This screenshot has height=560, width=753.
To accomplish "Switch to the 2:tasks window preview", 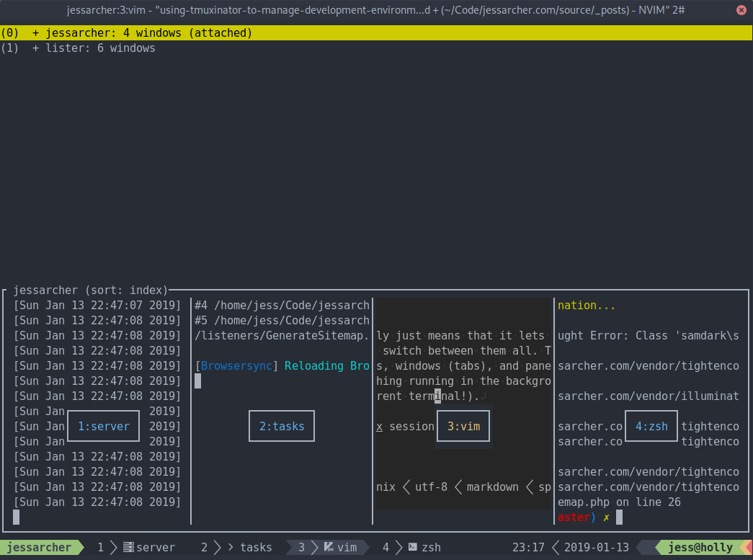I will (281, 426).
